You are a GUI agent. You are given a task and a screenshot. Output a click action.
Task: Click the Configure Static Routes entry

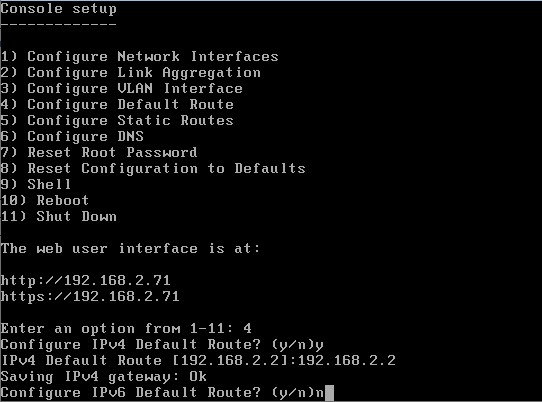coord(117,120)
